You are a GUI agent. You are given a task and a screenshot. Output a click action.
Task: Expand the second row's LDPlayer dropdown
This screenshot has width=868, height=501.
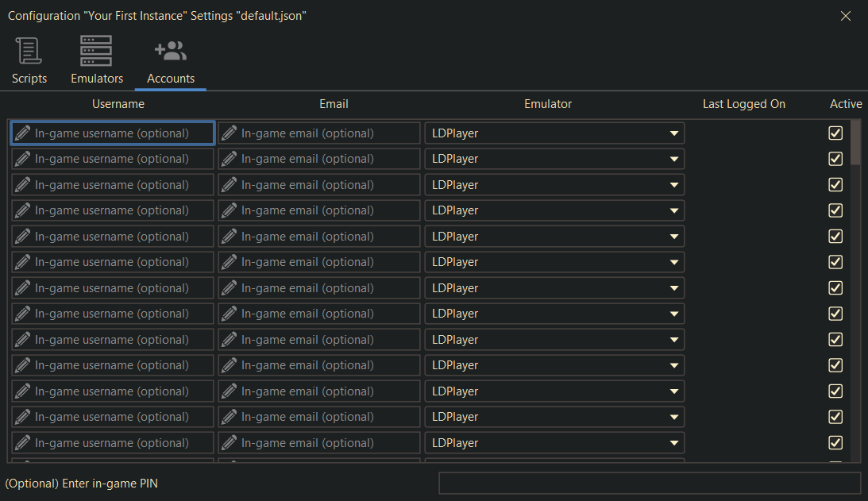pyautogui.click(x=554, y=159)
